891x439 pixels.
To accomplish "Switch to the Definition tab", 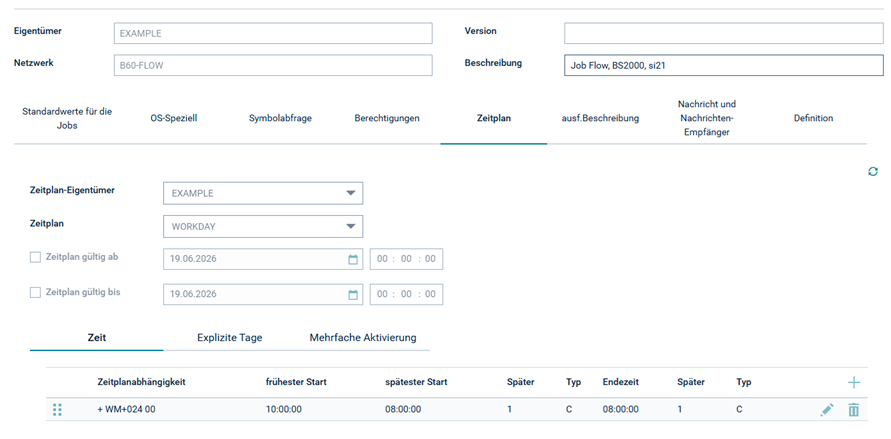I will [814, 118].
